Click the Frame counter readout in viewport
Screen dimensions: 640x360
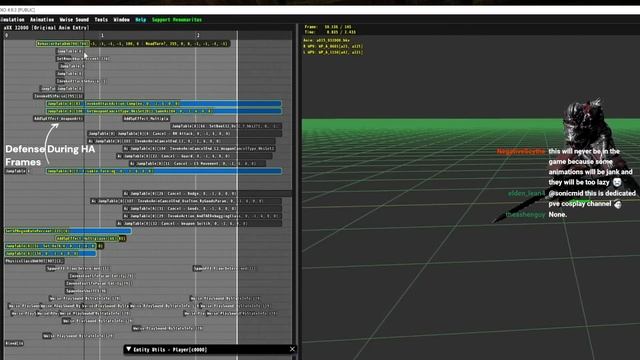click(328, 27)
